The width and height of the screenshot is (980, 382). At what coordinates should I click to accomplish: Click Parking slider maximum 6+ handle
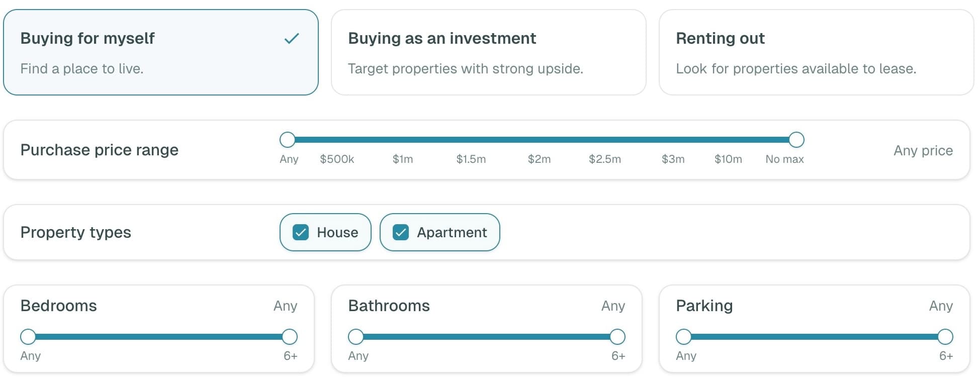[945, 337]
